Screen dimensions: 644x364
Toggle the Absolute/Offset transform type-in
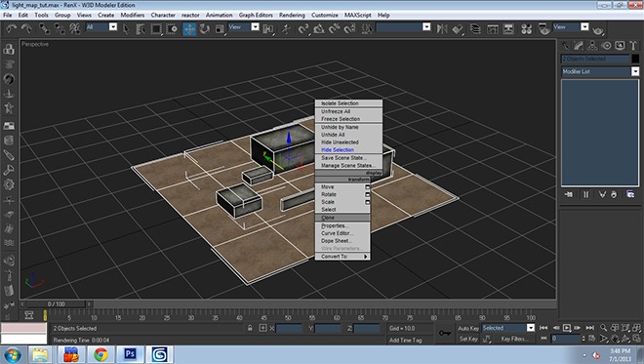(x=262, y=328)
